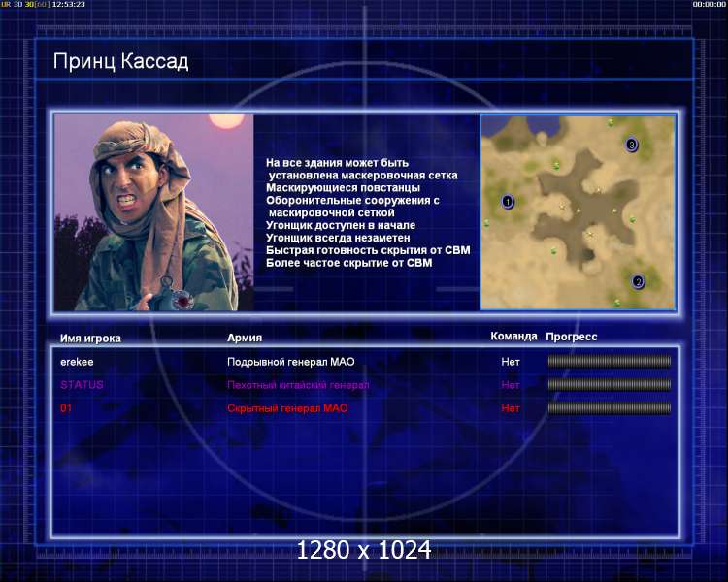The width and height of the screenshot is (728, 582).
Task: Click army 'Пехотный китайский генерал'
Action: click(298, 385)
